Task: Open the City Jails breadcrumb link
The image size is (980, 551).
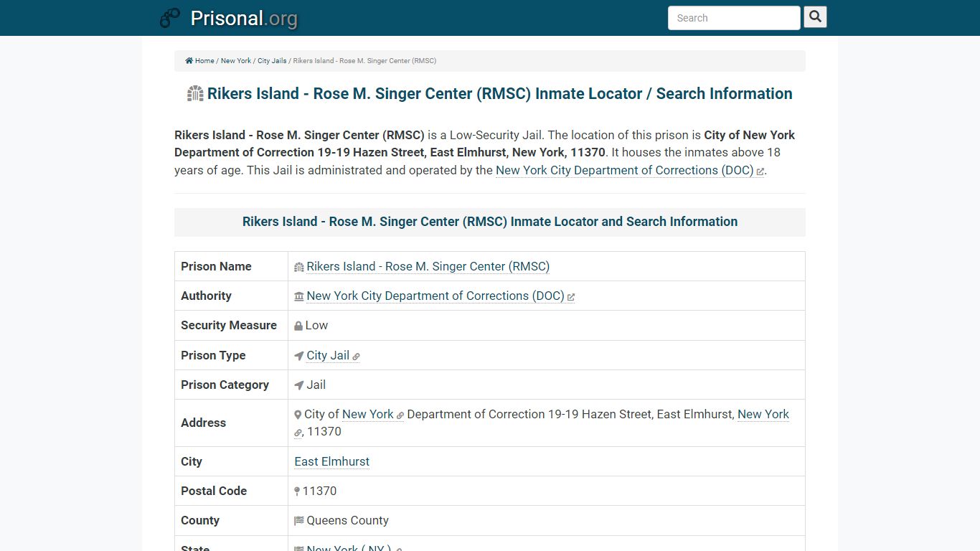Action: pyautogui.click(x=272, y=61)
